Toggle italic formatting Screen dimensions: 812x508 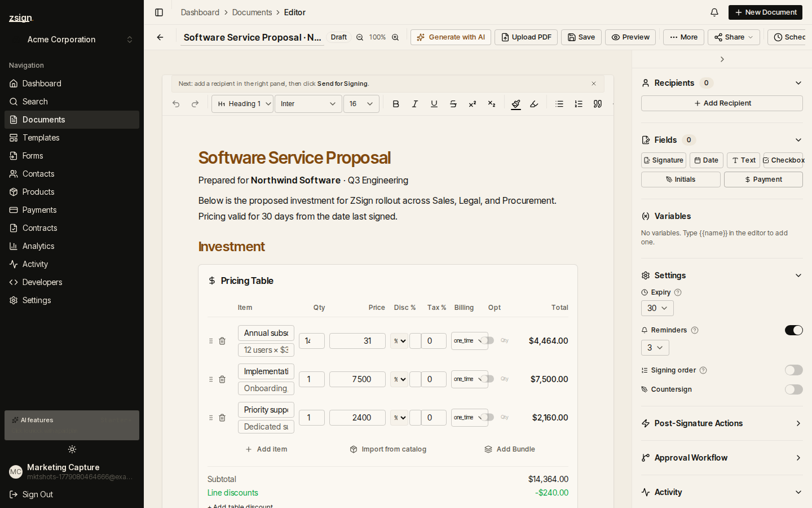pyautogui.click(x=415, y=104)
